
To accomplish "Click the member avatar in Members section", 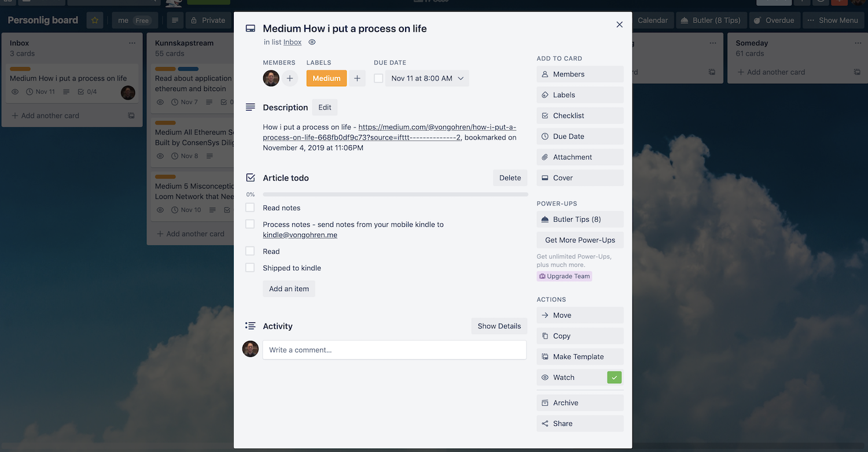I will coord(271,78).
